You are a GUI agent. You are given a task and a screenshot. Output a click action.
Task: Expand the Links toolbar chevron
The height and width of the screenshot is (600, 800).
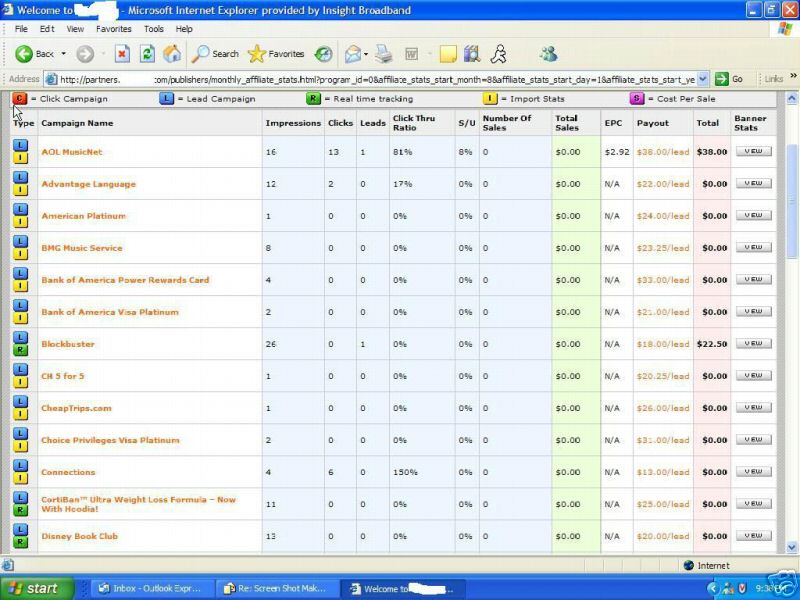pos(793,76)
